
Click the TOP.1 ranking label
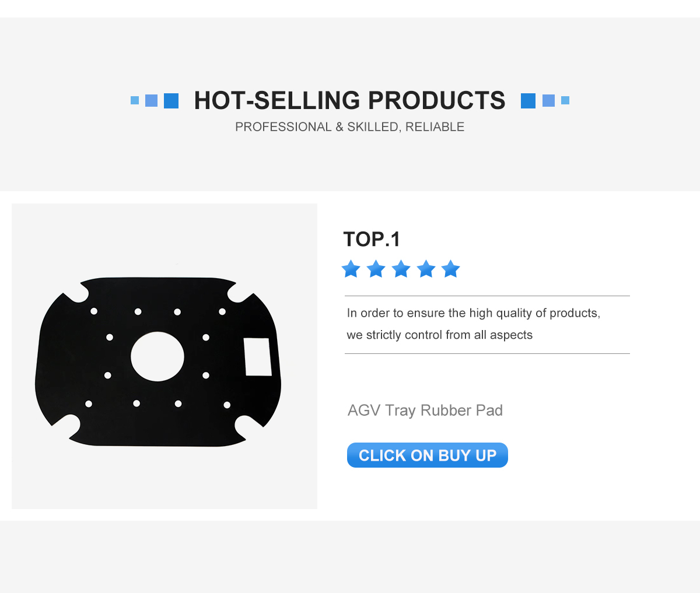point(372,239)
